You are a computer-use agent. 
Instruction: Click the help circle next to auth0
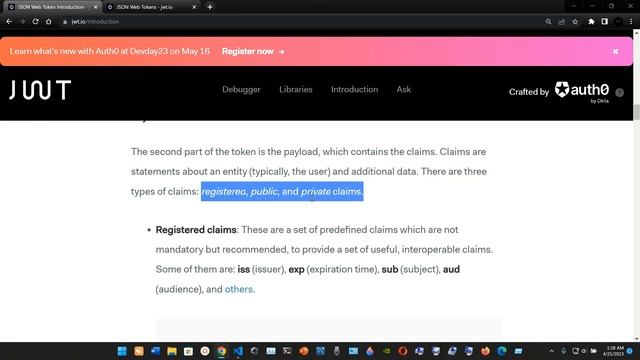tap(619, 93)
